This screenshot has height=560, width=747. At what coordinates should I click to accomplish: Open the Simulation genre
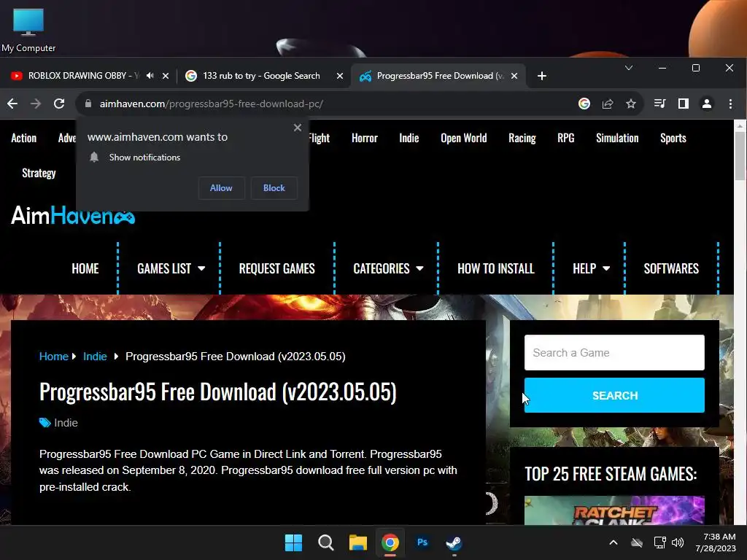coord(617,138)
